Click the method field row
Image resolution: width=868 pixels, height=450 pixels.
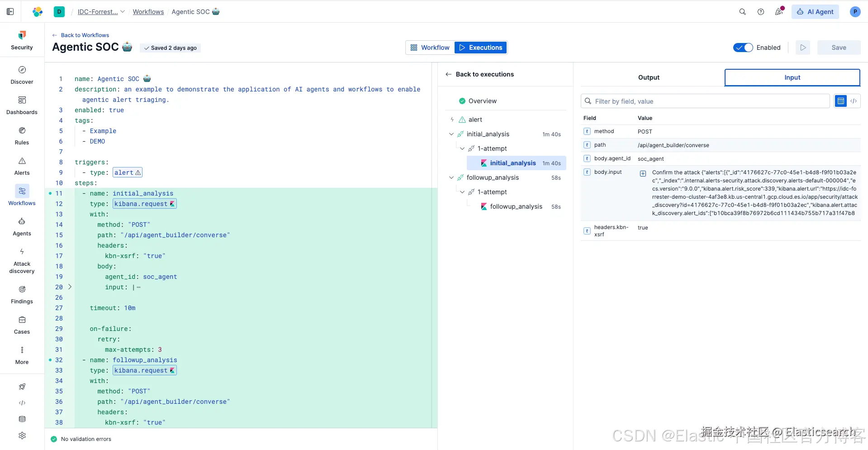[x=721, y=131]
